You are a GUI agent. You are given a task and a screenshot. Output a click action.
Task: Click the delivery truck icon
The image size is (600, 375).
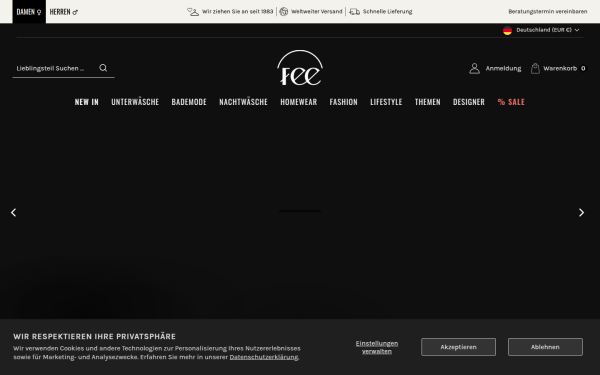(354, 12)
